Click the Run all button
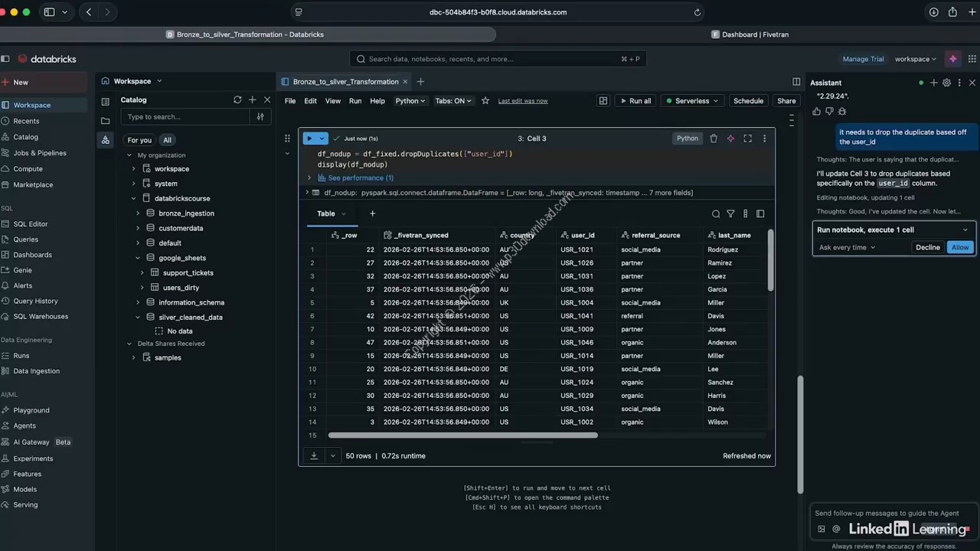 (x=635, y=101)
